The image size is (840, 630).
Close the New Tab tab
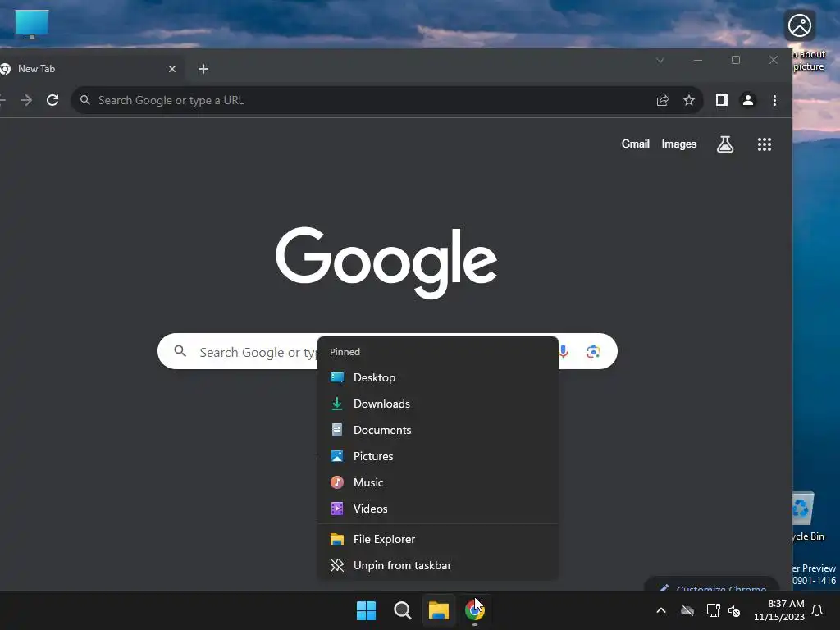point(172,69)
